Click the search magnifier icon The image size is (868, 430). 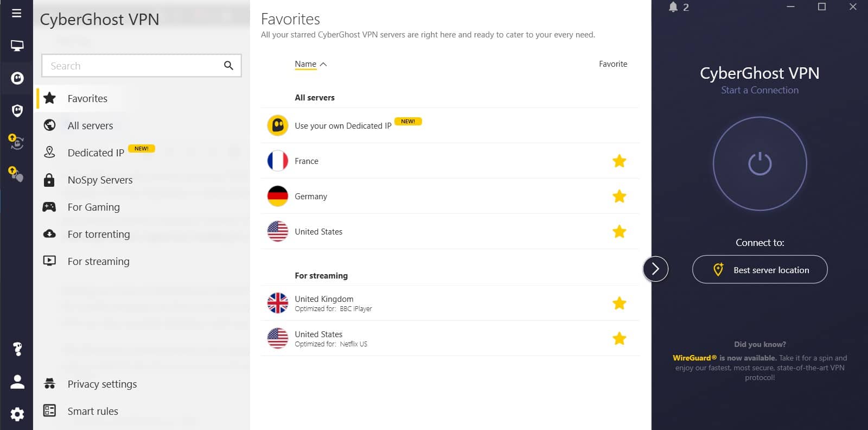(x=228, y=66)
